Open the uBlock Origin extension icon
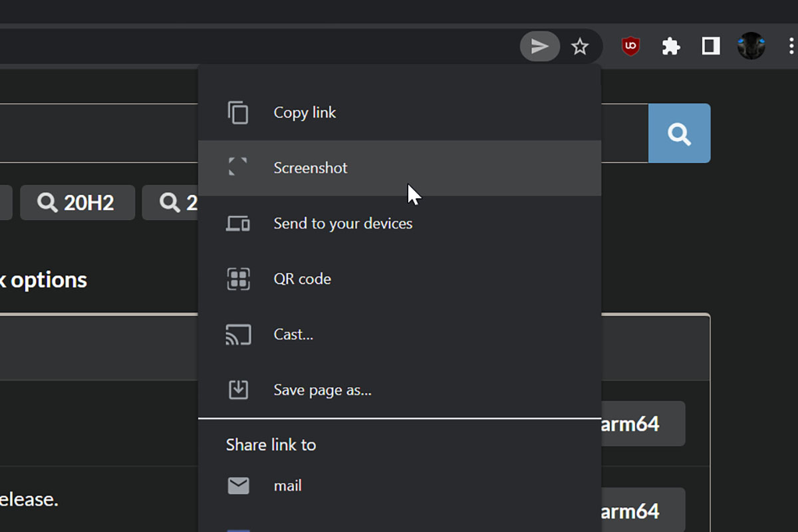This screenshot has height=532, width=798. (x=630, y=47)
